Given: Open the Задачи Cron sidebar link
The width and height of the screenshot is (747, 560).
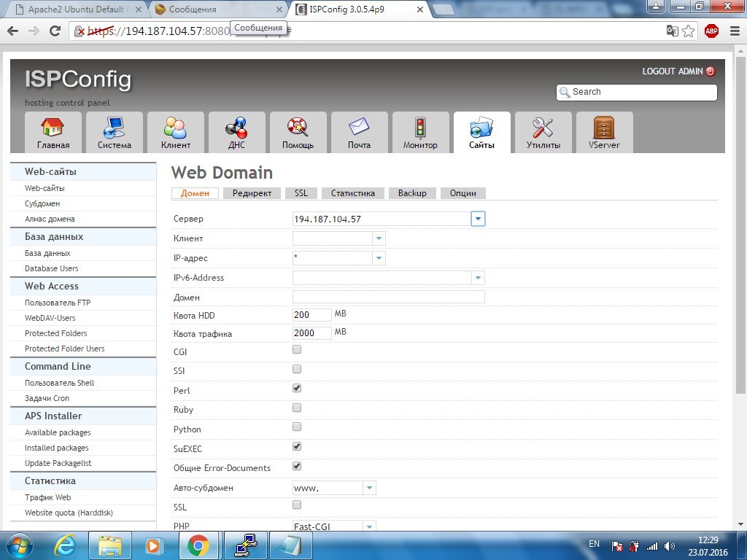Looking at the screenshot, I should (x=47, y=398).
